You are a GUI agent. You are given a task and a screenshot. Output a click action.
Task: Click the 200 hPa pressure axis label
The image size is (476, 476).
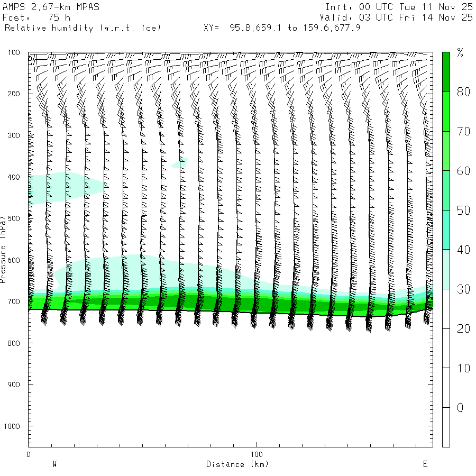tap(14, 94)
